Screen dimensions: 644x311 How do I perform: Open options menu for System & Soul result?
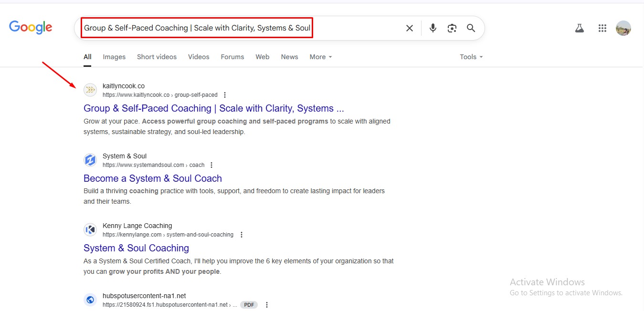tap(211, 165)
